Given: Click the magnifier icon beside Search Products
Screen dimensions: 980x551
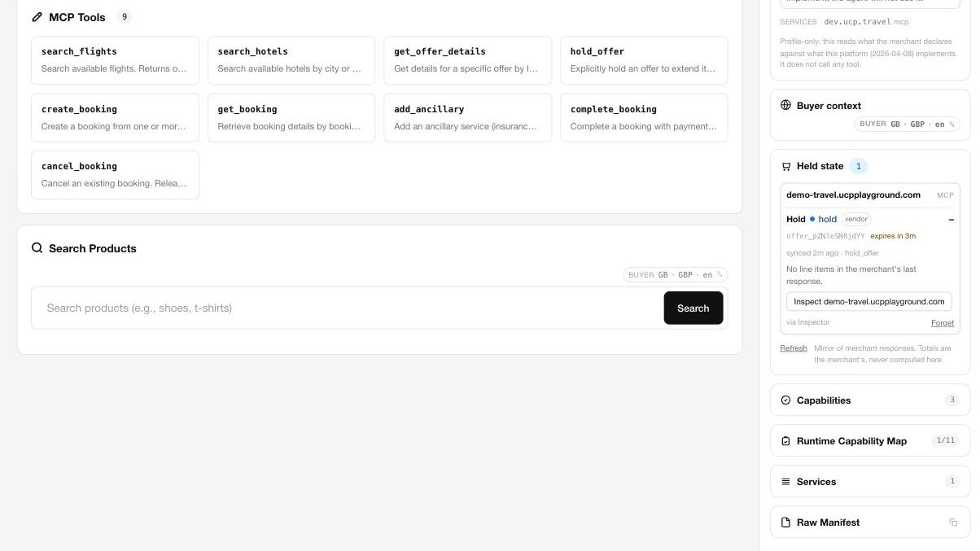Looking at the screenshot, I should [x=37, y=248].
